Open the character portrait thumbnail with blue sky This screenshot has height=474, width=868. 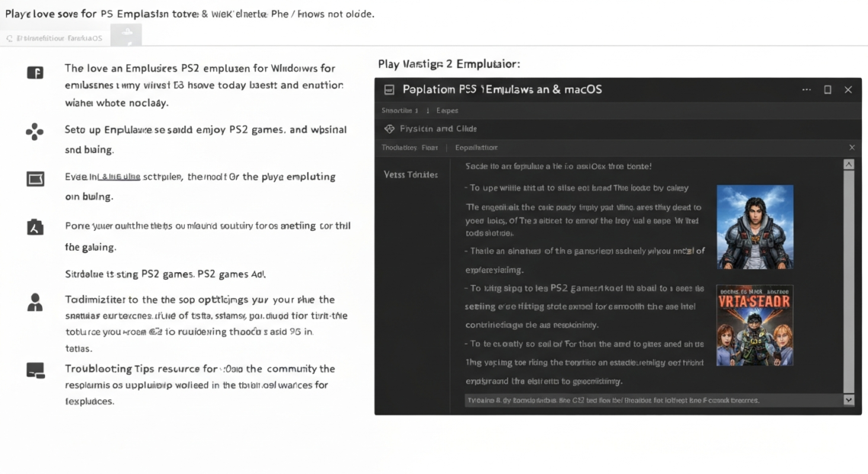[755, 226]
